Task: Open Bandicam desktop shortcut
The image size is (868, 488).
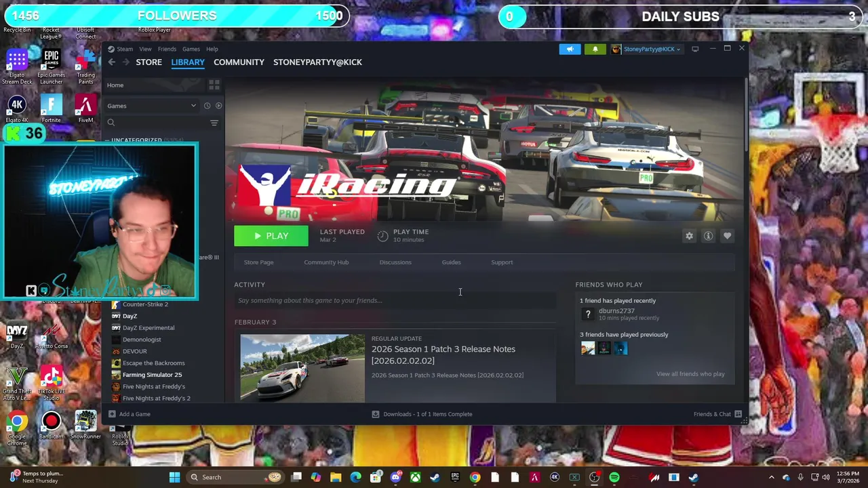Action: point(52,426)
